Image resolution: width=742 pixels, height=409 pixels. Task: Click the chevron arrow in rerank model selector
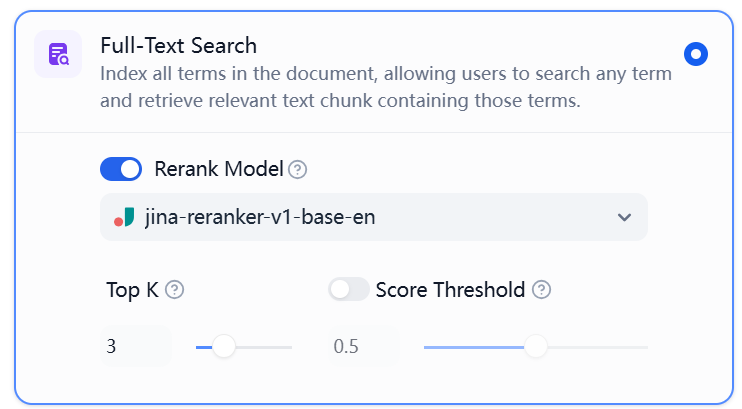624,217
